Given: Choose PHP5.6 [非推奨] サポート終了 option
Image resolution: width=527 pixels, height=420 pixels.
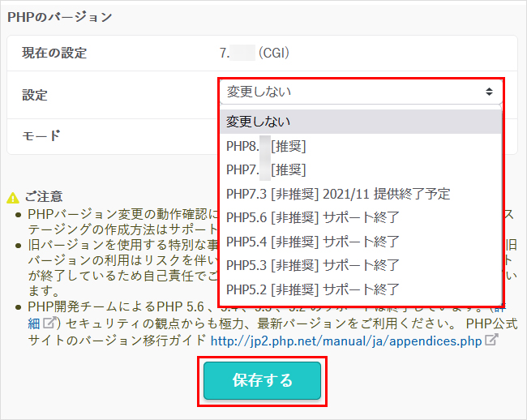Looking at the screenshot, I should click(312, 217).
